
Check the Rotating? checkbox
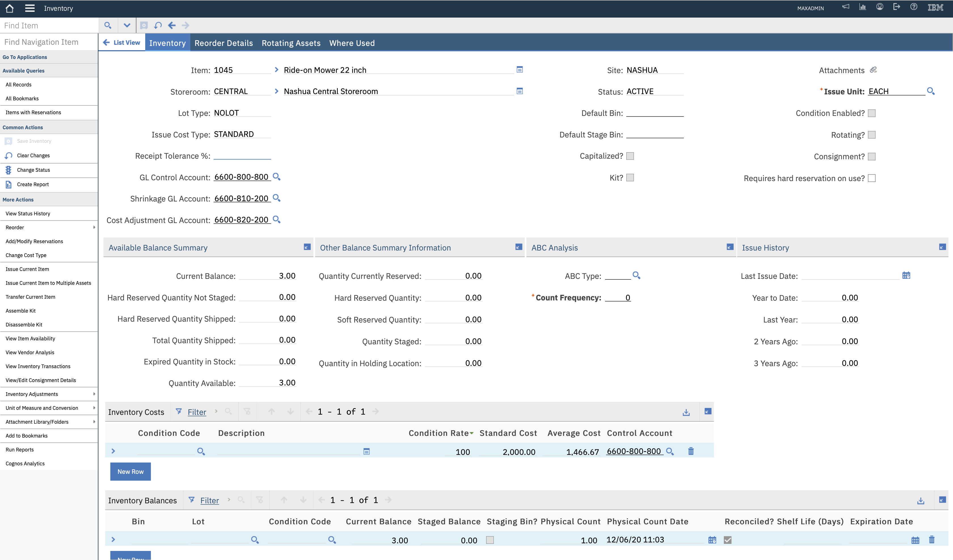872,135
